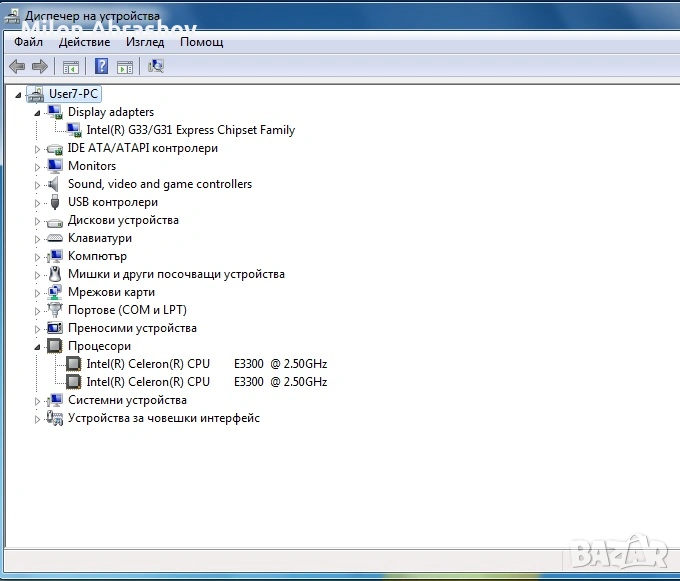This screenshot has height=581, width=680.
Task: Select the Intel G33/G31 Express Chipset adapter
Action: click(x=190, y=130)
